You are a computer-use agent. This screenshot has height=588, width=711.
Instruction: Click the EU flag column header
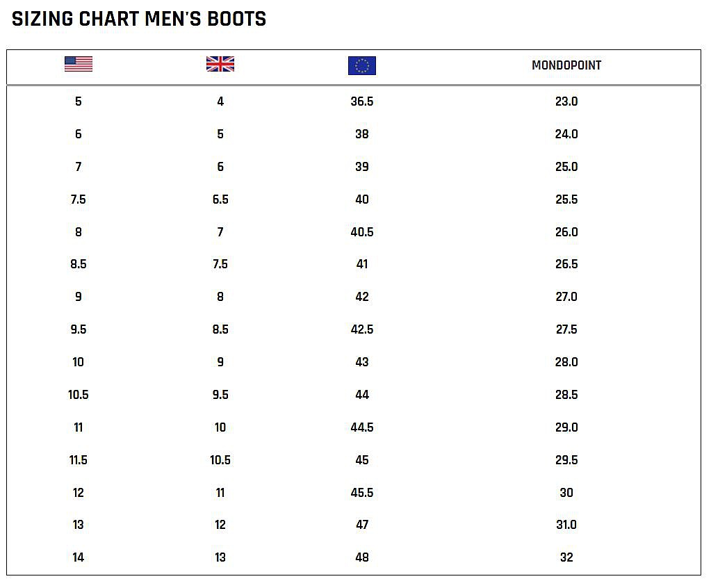(x=362, y=65)
